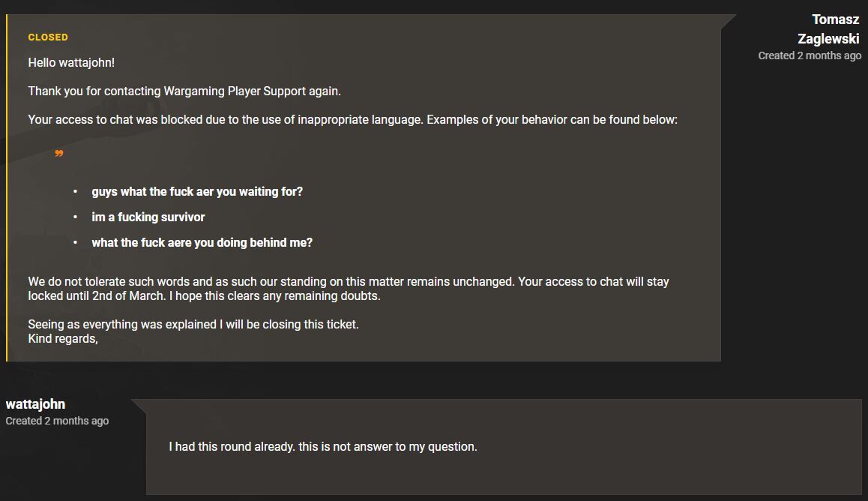Click the wattajohn username
The width and height of the screenshot is (868, 501).
pos(35,404)
